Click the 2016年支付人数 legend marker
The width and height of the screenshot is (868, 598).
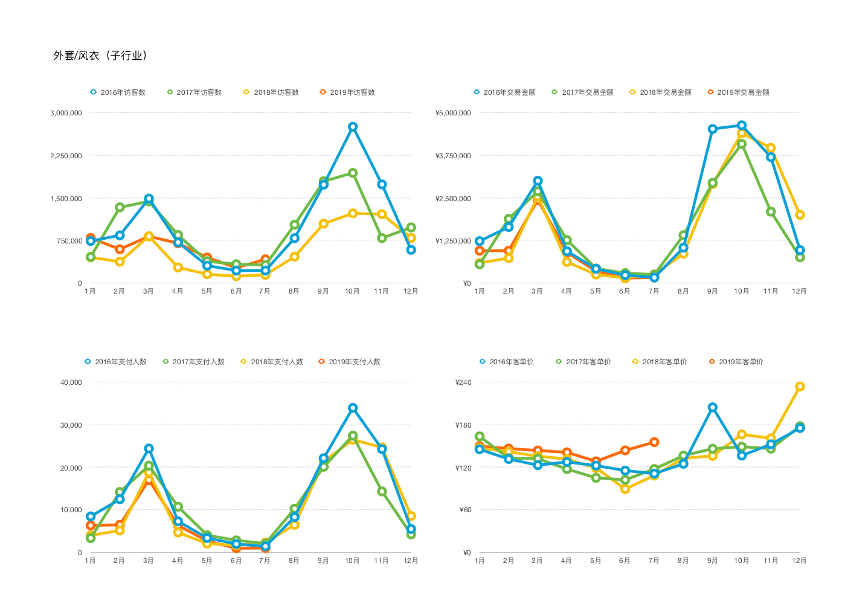(88, 362)
